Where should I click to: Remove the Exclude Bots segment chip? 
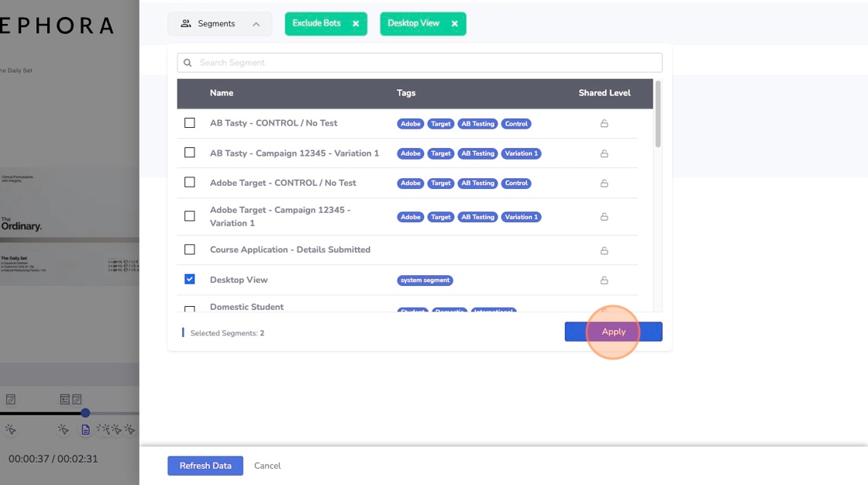tap(356, 24)
